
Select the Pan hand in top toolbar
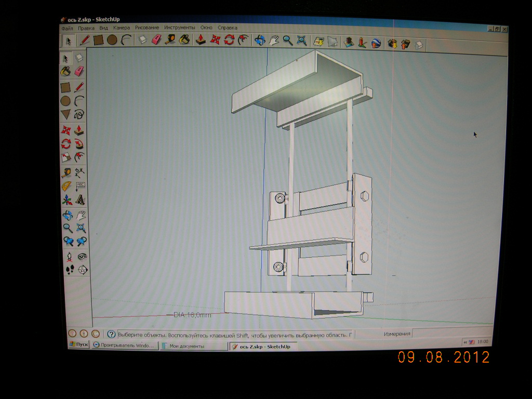pyautogui.click(x=274, y=41)
